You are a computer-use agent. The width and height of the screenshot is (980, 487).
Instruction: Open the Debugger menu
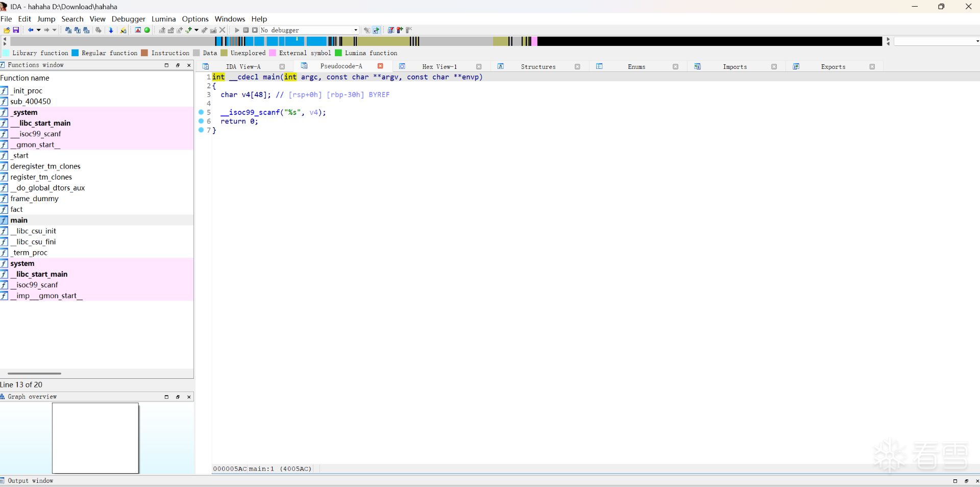tap(129, 19)
